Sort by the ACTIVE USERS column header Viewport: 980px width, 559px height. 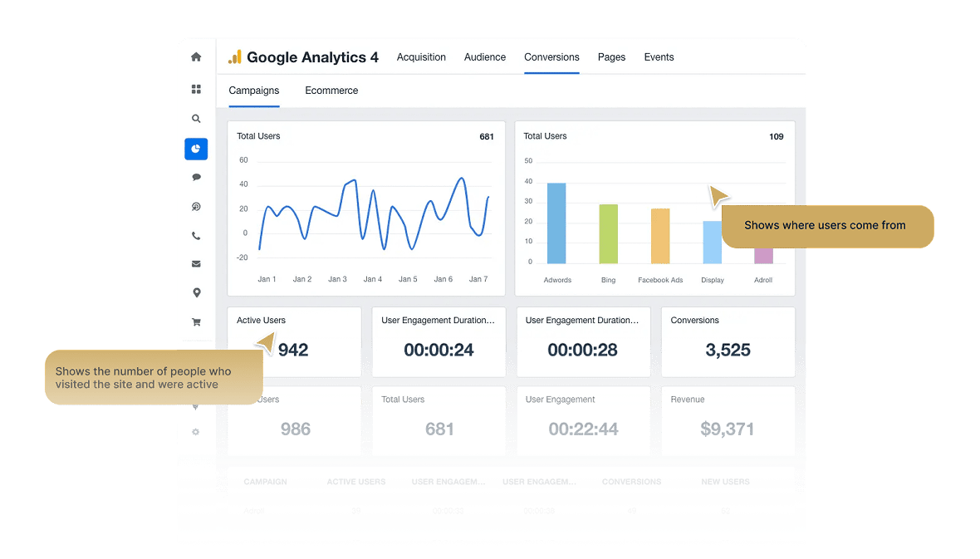(x=356, y=482)
